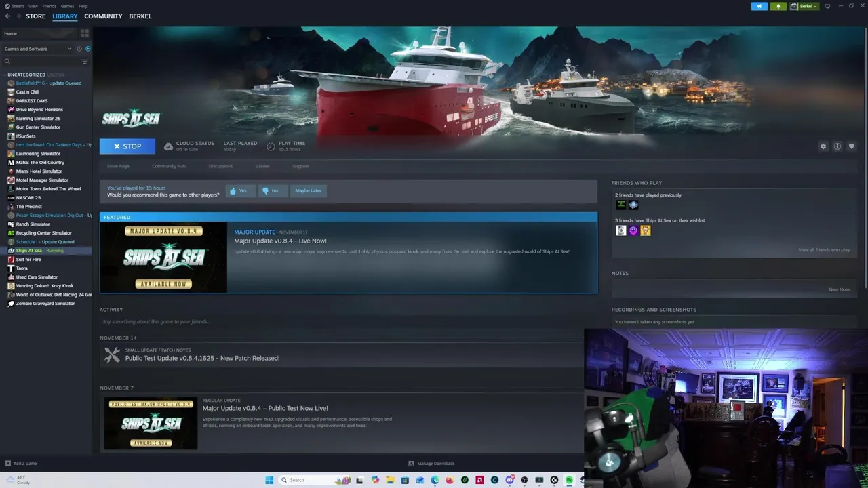Select Zombie Graveyard Simulator in library
Screen dimensions: 868x488
[x=47, y=304]
